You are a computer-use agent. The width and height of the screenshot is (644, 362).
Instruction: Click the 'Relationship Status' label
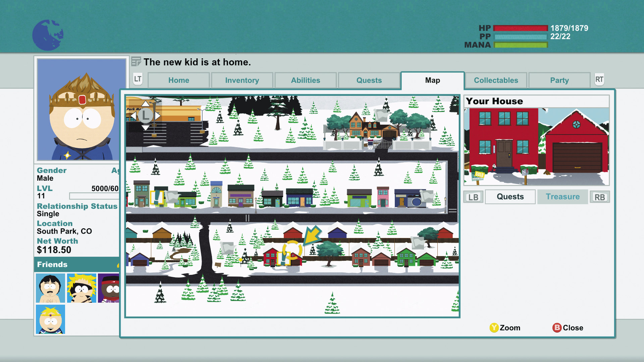pyautogui.click(x=77, y=206)
